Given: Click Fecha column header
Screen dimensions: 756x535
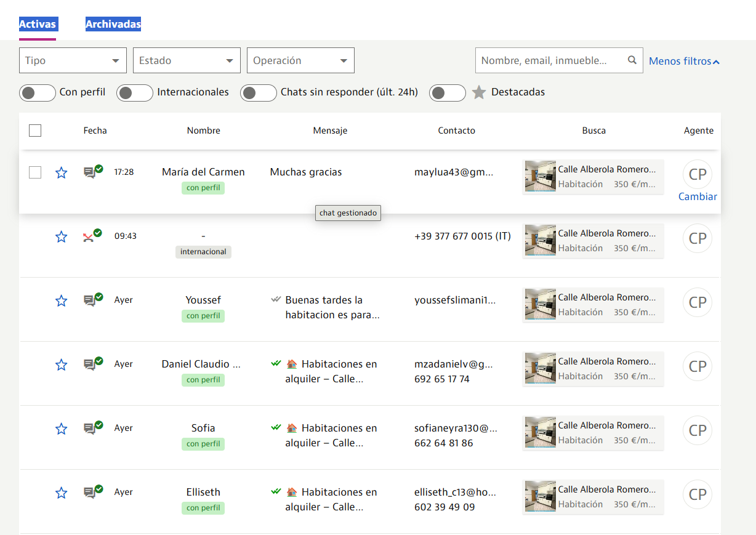Looking at the screenshot, I should coord(95,131).
